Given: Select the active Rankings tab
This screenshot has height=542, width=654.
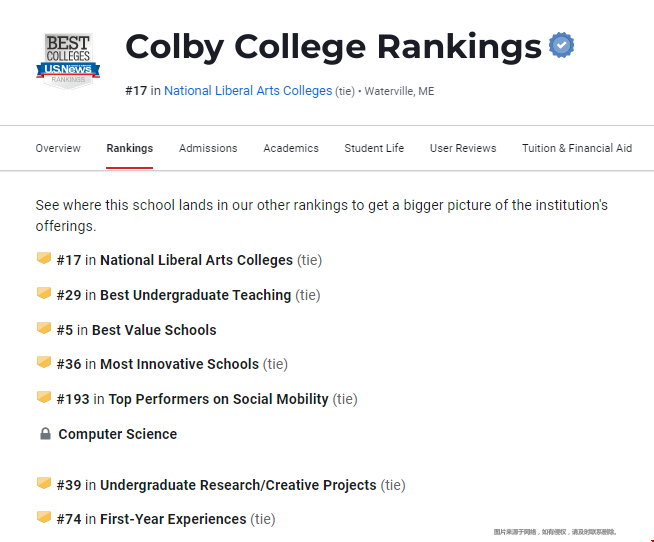Looking at the screenshot, I should (x=130, y=148).
